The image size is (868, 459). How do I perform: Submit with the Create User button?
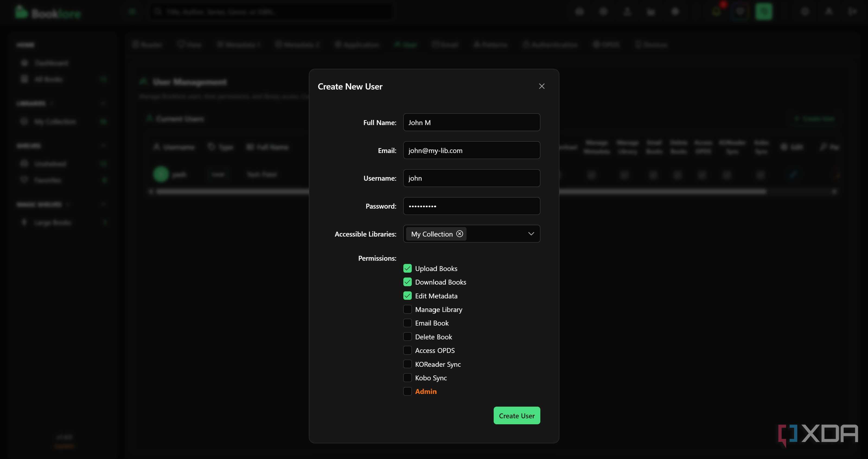tap(516, 416)
